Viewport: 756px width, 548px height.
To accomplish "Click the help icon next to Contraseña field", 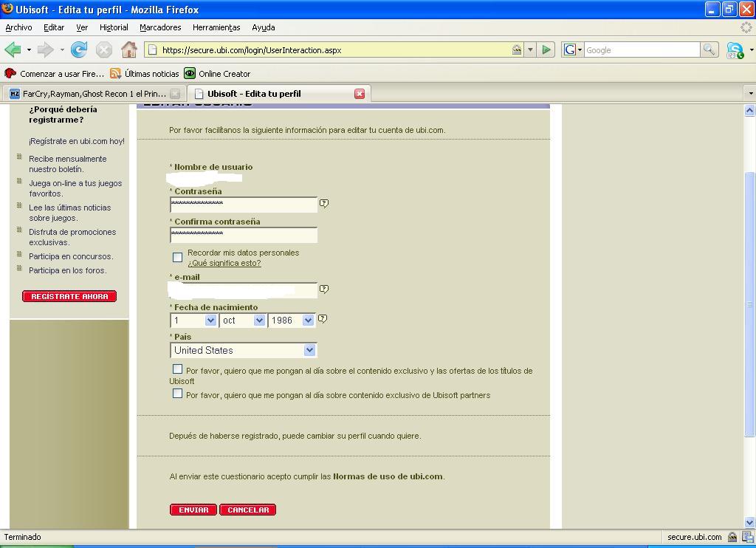I will (x=324, y=204).
